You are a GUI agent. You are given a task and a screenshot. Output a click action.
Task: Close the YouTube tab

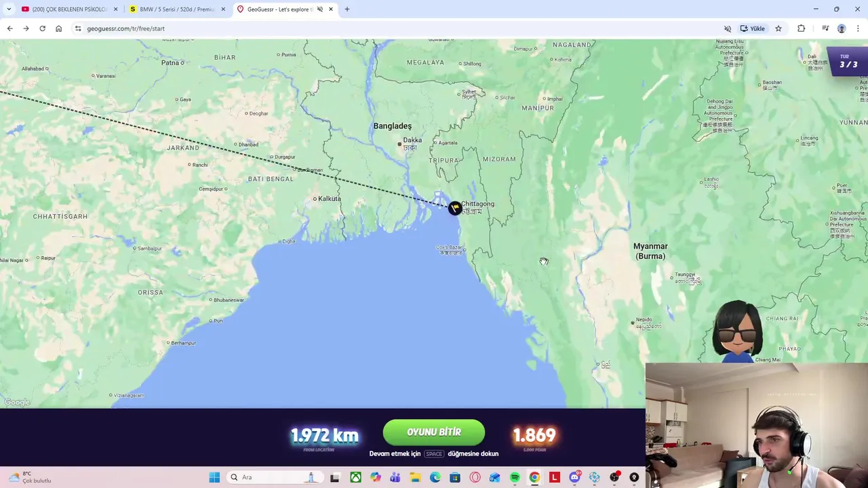(x=115, y=9)
